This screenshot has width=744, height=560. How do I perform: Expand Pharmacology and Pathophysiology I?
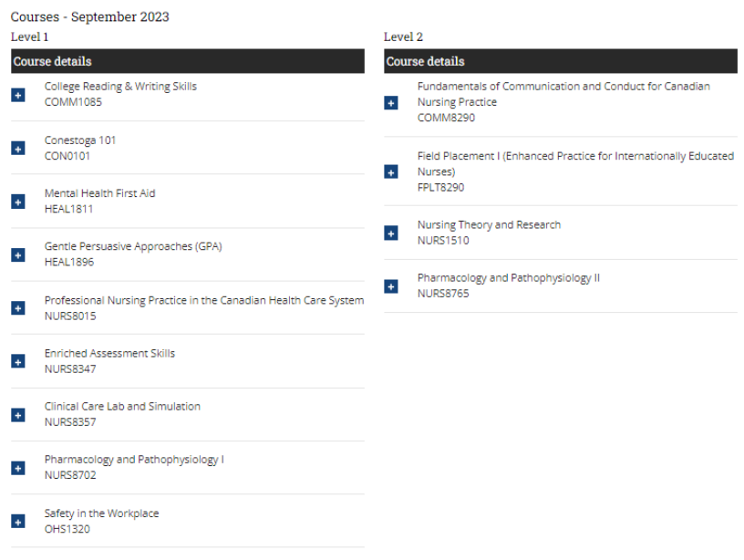[x=18, y=468]
